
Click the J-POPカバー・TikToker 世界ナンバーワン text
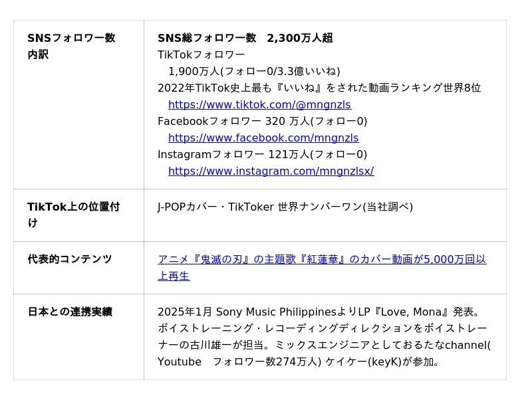(x=285, y=207)
